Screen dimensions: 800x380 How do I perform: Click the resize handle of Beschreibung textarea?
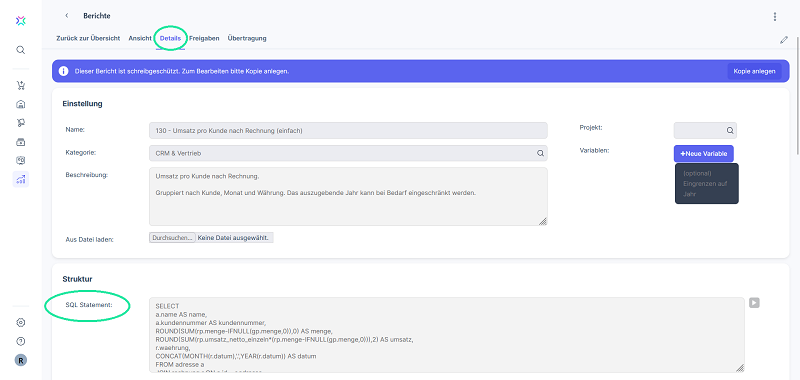[x=543, y=221]
